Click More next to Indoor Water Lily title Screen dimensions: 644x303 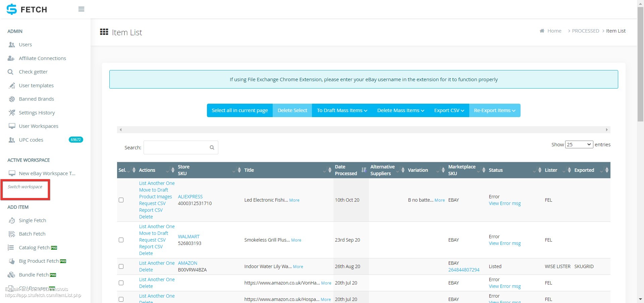point(298,266)
